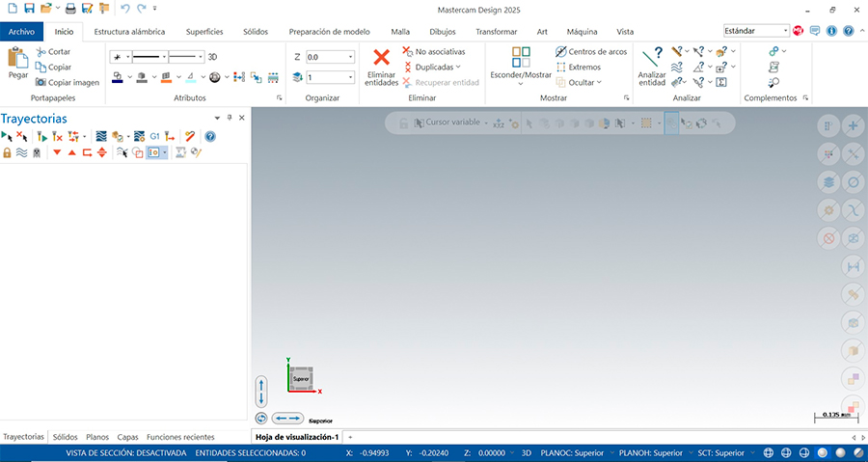Toggle the 3D mode button in Atributos
The width and height of the screenshot is (868, 462).
click(213, 57)
